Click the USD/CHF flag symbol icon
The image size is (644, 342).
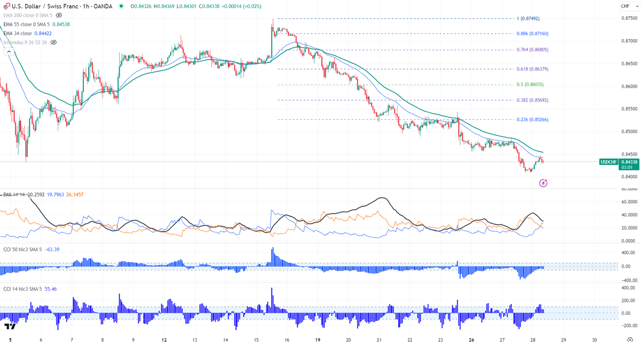click(x=6, y=6)
